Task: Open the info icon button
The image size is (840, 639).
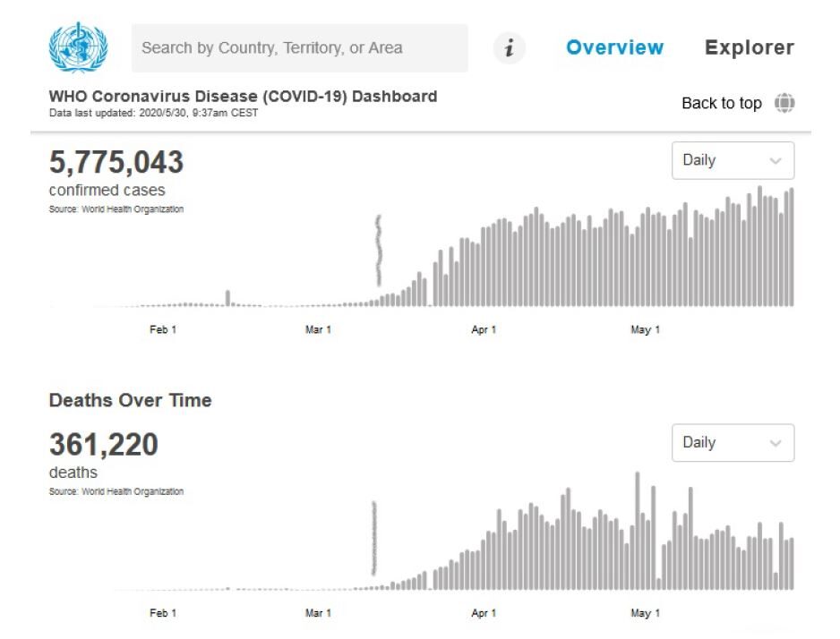Action: click(509, 47)
